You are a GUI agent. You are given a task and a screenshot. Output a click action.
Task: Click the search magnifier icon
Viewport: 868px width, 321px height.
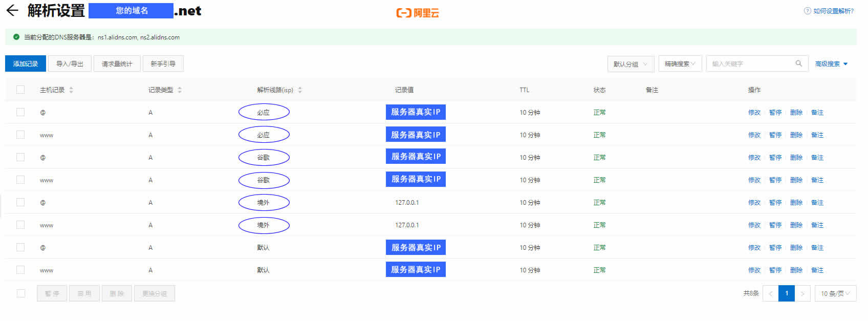(798, 63)
